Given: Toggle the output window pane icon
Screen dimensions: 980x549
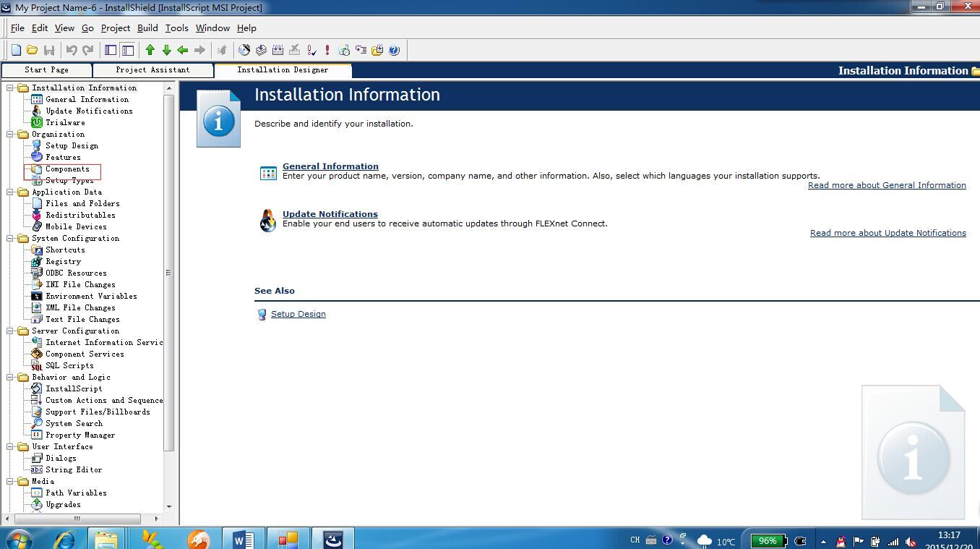Looking at the screenshot, I should (x=128, y=50).
